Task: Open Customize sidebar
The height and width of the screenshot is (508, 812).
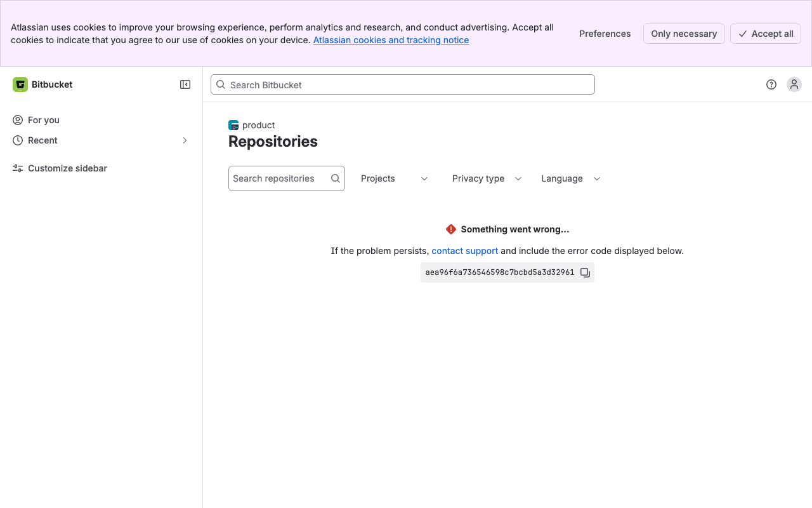Action: pyautogui.click(x=101, y=168)
